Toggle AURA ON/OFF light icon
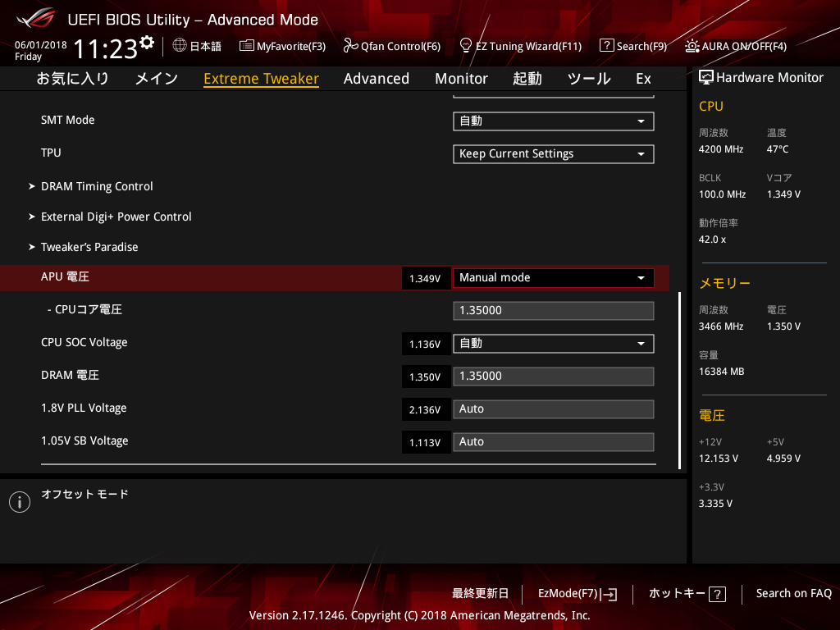Screen dimensions: 840x630 pyautogui.click(x=692, y=46)
